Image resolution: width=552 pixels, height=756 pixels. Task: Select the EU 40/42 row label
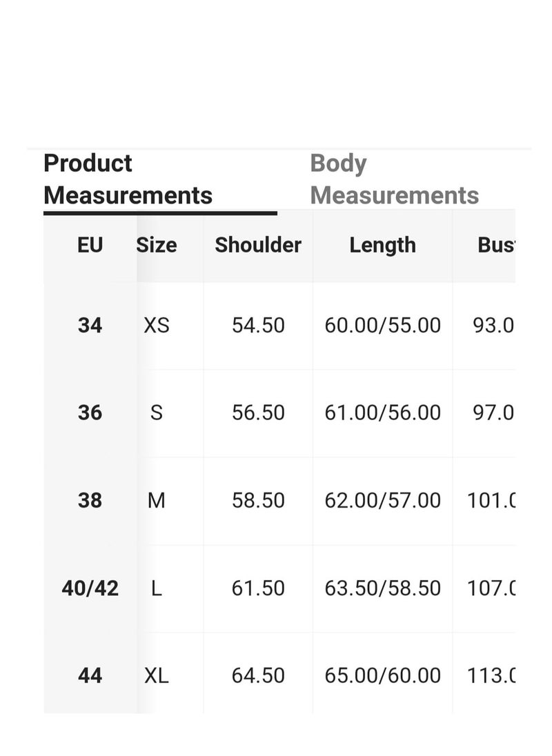coord(90,588)
